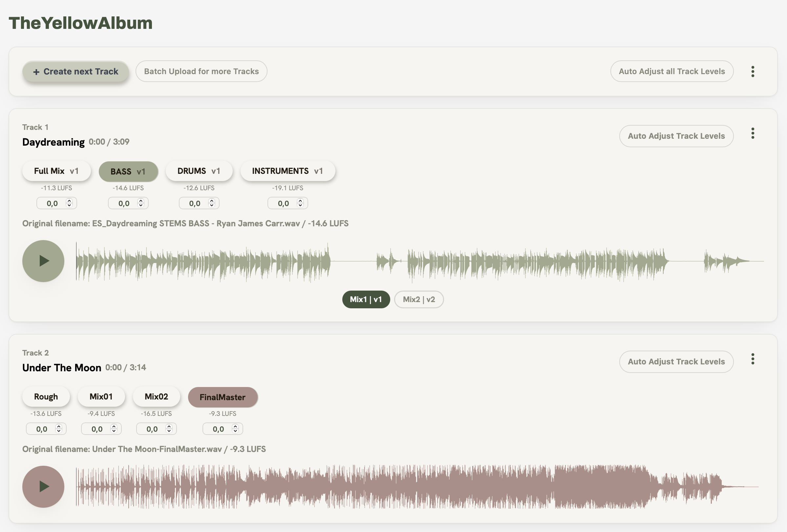Click the Under The Moon track title
Viewport: 787px width, 532px height.
click(x=62, y=368)
